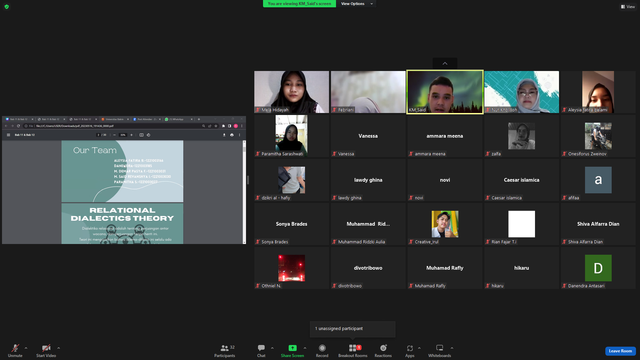Image resolution: width=640 pixels, height=360 pixels.
Task: Click the shared browser pink profile avatar
Action: (236, 126)
